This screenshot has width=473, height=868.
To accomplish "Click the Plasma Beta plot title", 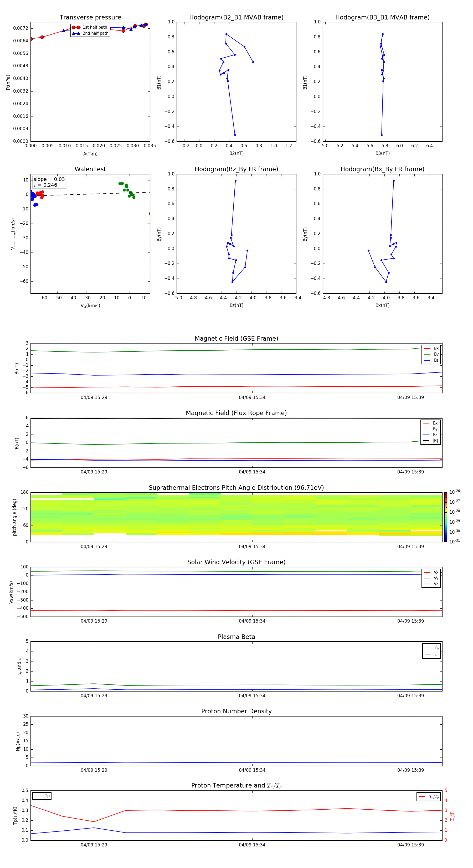I will tap(236, 637).
